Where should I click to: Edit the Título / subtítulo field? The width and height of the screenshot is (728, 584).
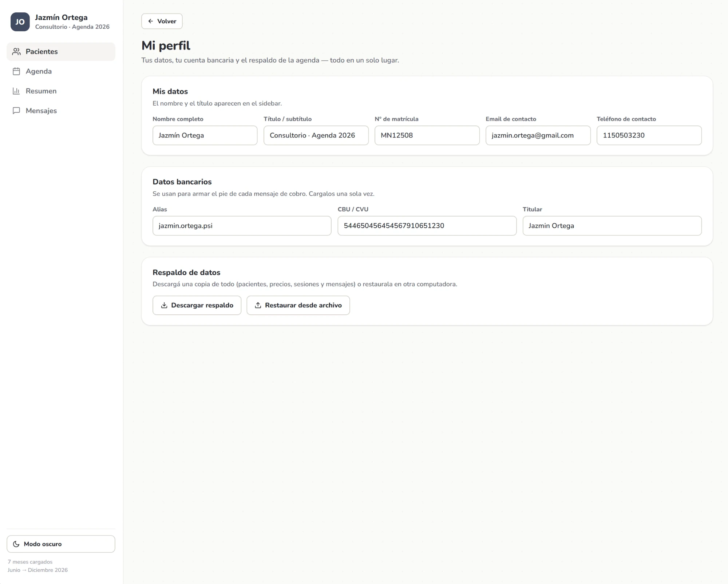(x=316, y=135)
